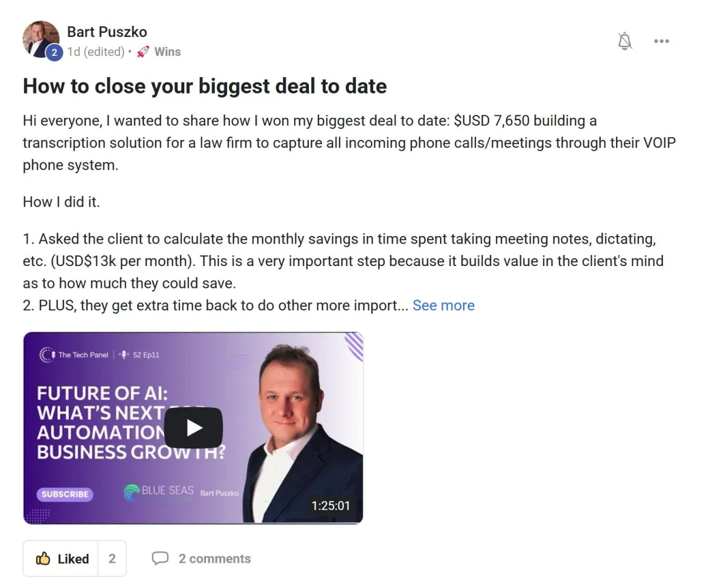
Task: Open Bart Puszko's profile name link
Action: pos(107,32)
